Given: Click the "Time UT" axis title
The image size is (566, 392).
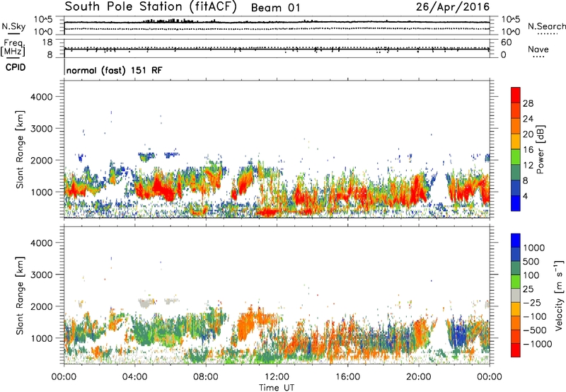Looking at the screenshot, I should (277, 388).
